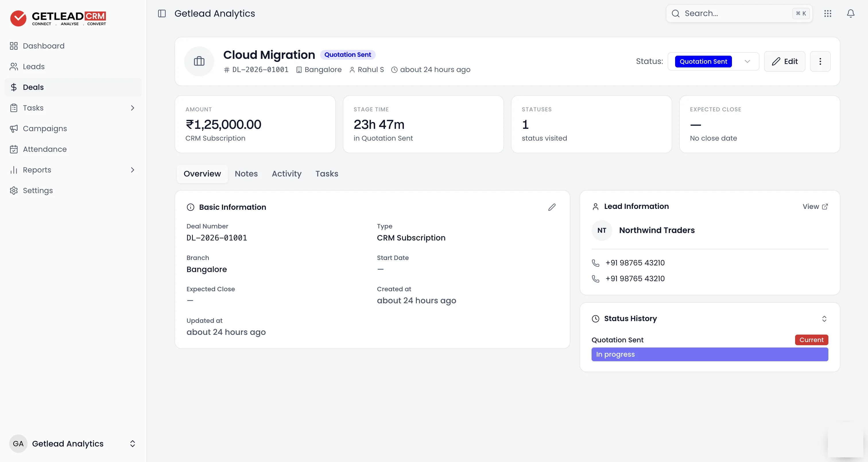The width and height of the screenshot is (868, 462).
Task: Click the GA workspace avatar
Action: [18, 443]
